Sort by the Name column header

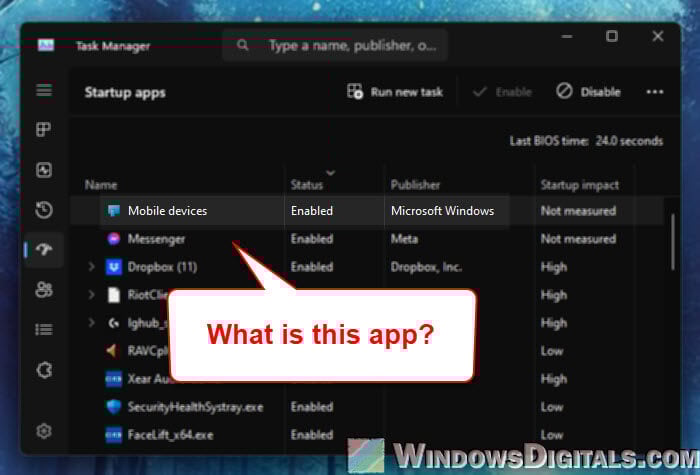tap(101, 185)
